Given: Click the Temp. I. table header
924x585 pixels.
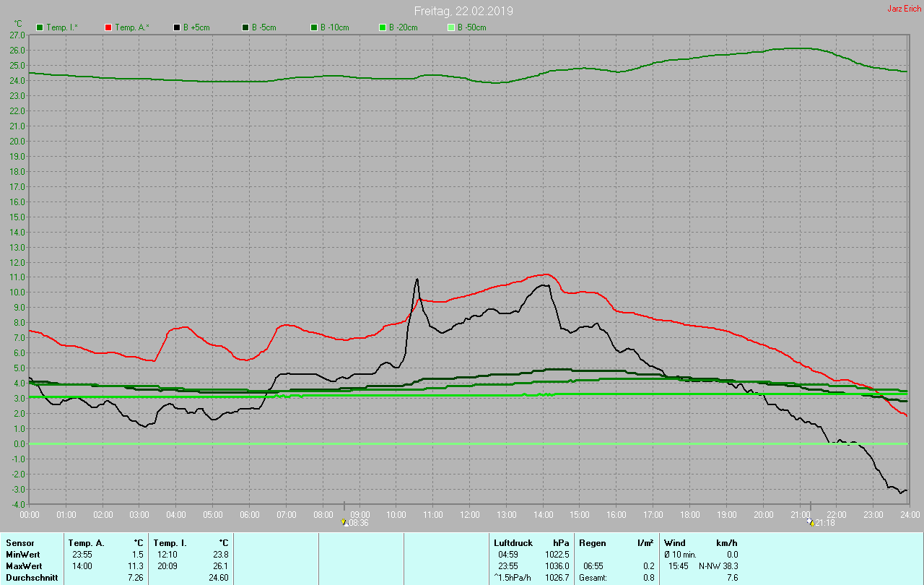Looking at the screenshot, I should [x=170, y=542].
